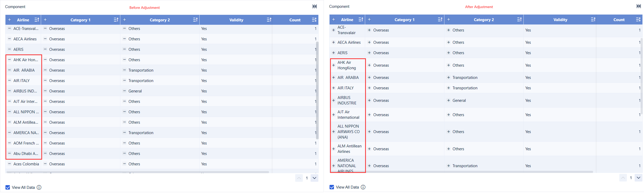644x194 pixels.
Task: Click vertical scrollbar of Before Adjustment table
Action: pyautogui.click(x=317, y=90)
